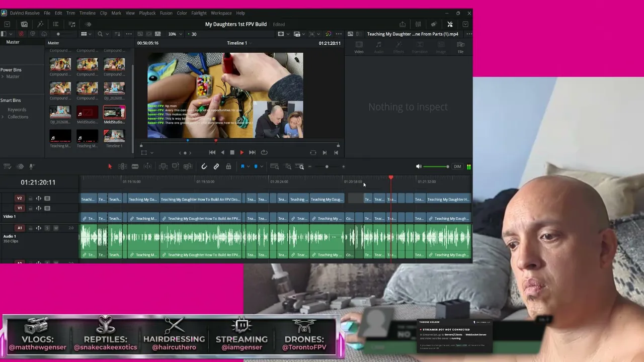
Task: Adjust the monitor volume slider
Action: coord(436,166)
